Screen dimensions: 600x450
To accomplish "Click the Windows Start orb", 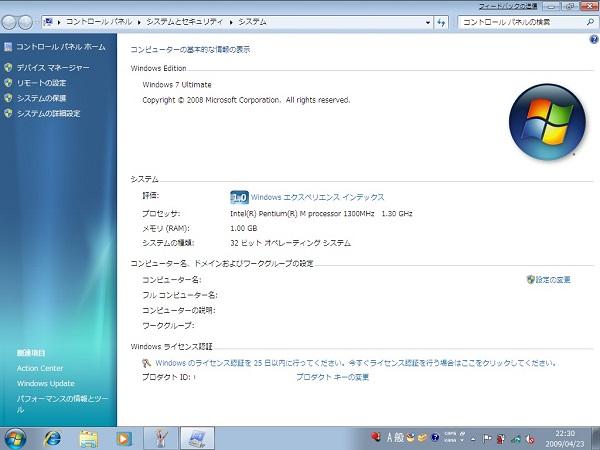I will [x=16, y=438].
